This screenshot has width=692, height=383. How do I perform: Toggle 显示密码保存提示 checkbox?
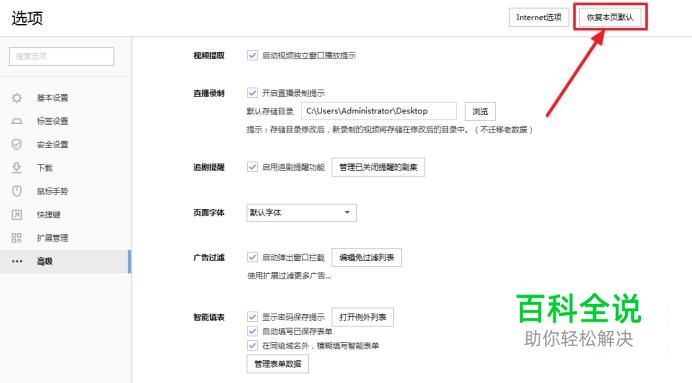[x=252, y=317]
